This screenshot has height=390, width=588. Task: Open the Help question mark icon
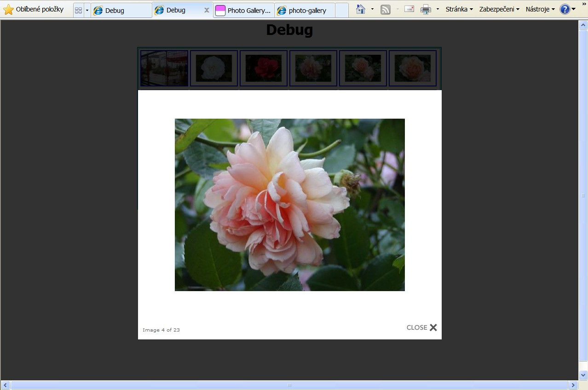coord(565,9)
